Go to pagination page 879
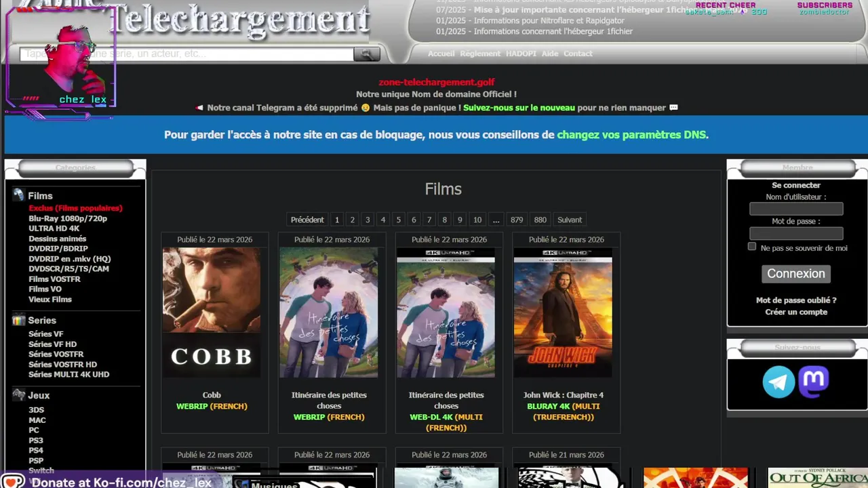The height and width of the screenshot is (488, 868). point(517,220)
